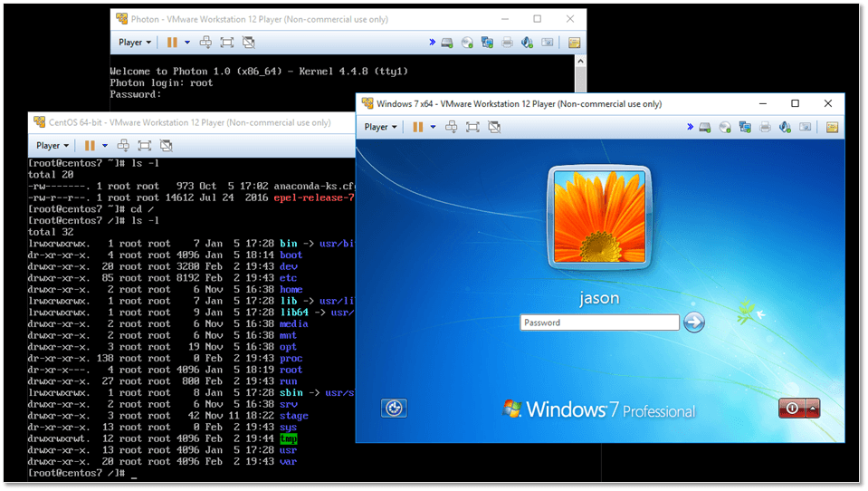The image size is (868, 491).
Task: Activate Unity mode in Photon window
Action: (249, 42)
